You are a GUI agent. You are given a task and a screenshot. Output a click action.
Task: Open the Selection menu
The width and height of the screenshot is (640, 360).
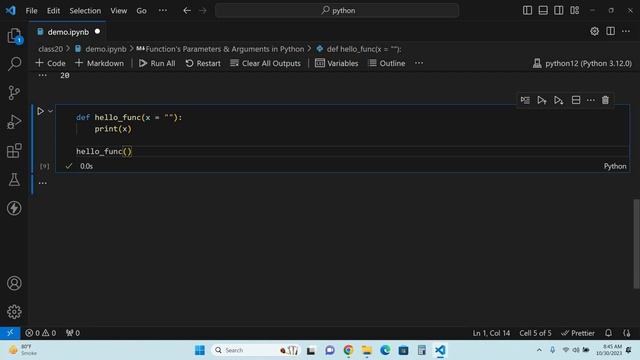tap(85, 11)
